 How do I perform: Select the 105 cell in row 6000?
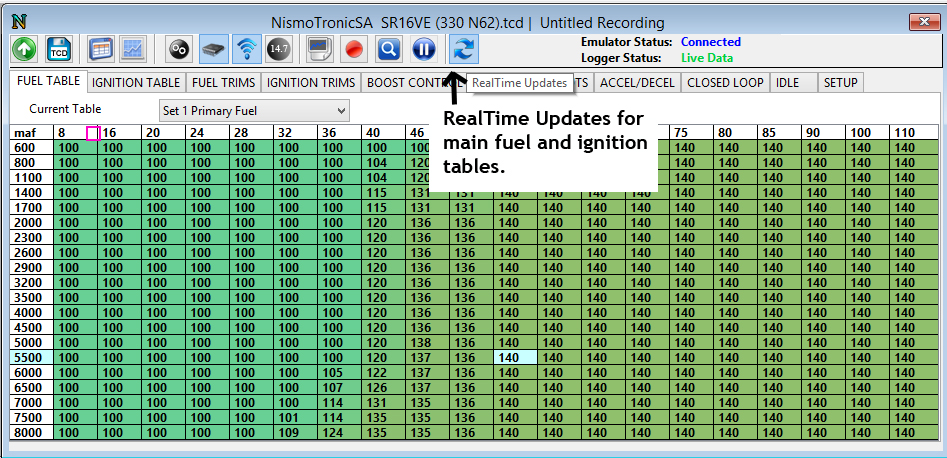[339, 373]
